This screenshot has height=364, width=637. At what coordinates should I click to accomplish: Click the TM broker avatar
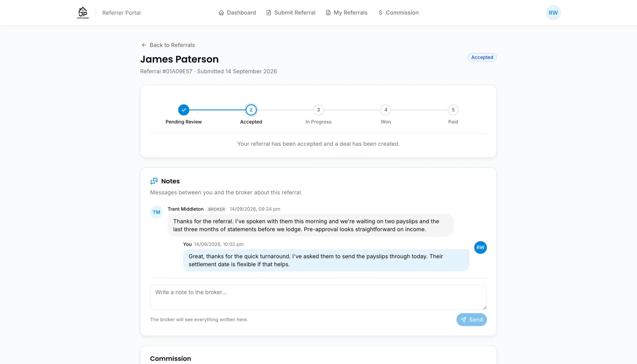[156, 212]
